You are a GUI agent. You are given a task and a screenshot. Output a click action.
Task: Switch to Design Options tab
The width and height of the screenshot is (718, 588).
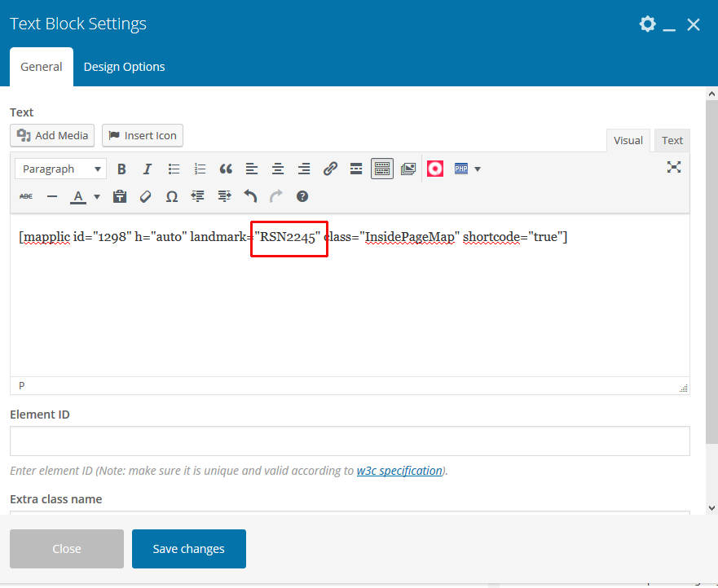(124, 67)
